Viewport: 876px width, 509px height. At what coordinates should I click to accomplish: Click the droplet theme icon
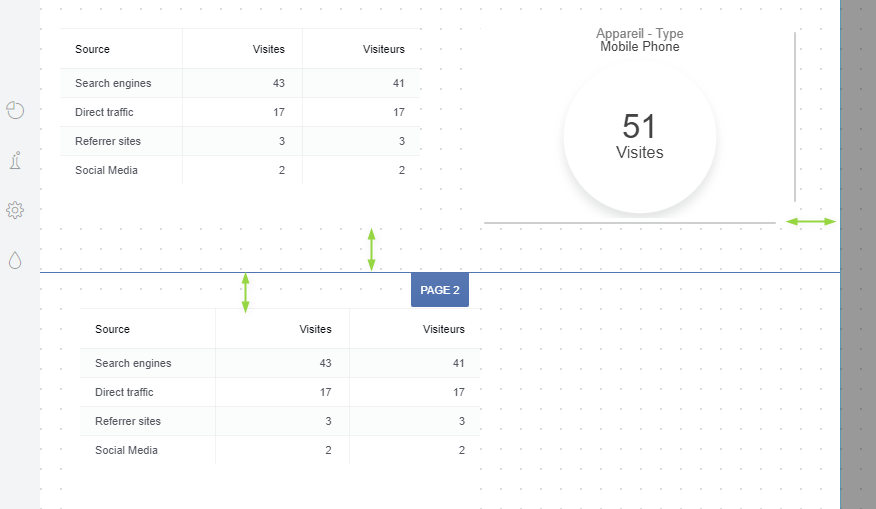15,260
